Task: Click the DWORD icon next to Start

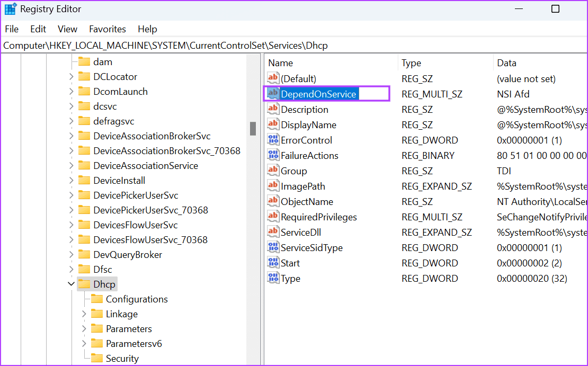Action: (x=273, y=263)
